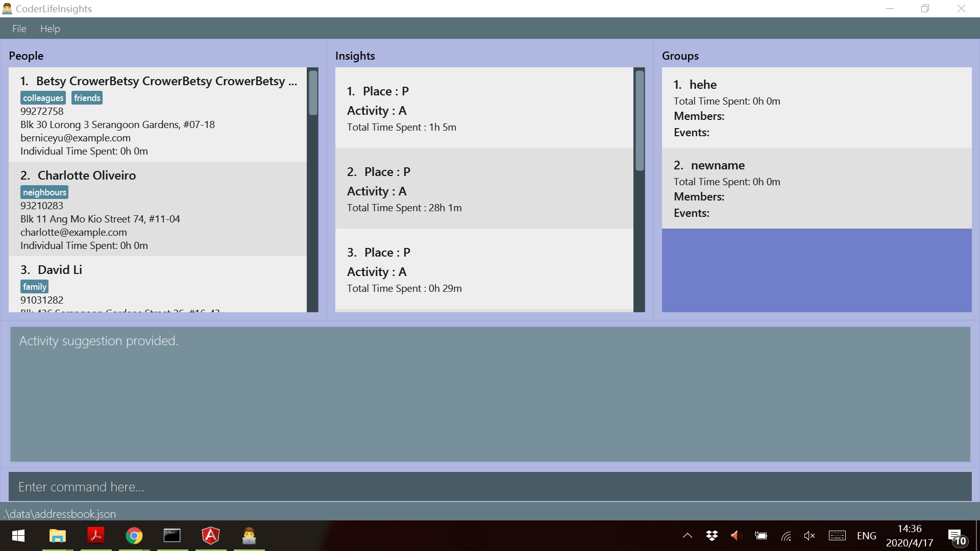The width and height of the screenshot is (980, 551).
Task: Select the Charlotte Oliveiro person card
Action: (157, 209)
